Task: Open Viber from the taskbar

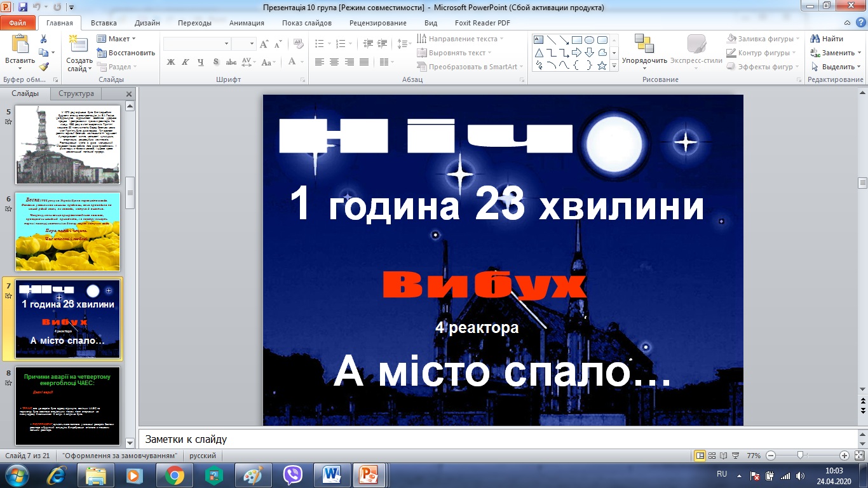Action: pos(292,475)
